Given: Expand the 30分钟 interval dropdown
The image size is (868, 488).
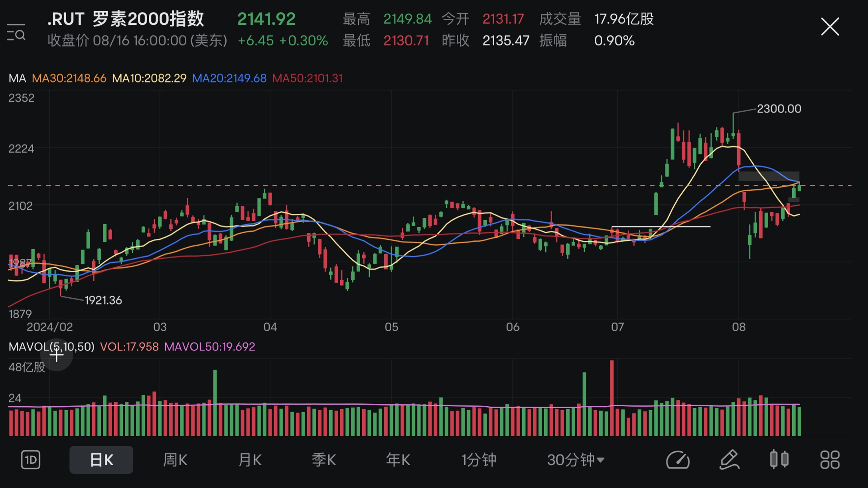Looking at the screenshot, I should point(576,460).
